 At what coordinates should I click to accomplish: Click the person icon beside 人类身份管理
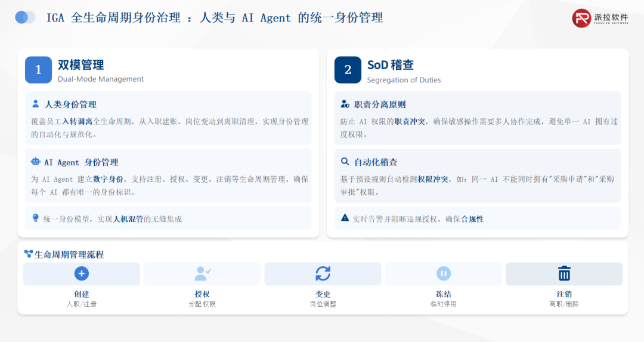(x=36, y=104)
